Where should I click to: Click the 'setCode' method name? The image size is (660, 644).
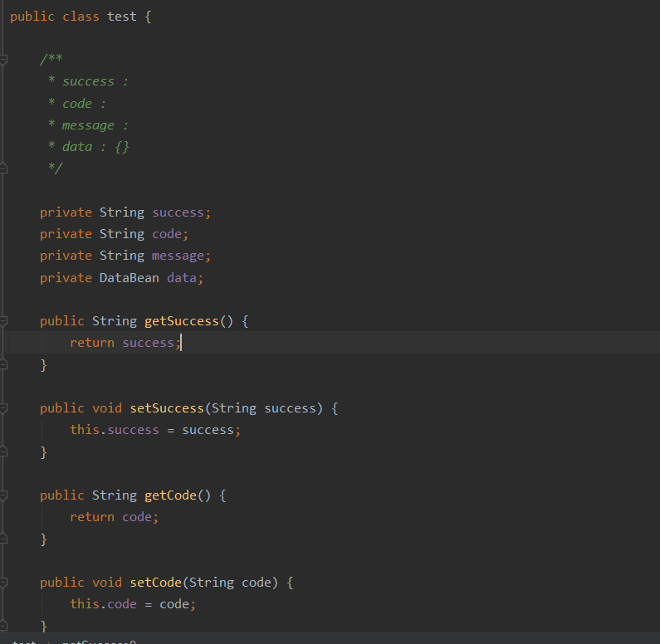[x=156, y=583]
